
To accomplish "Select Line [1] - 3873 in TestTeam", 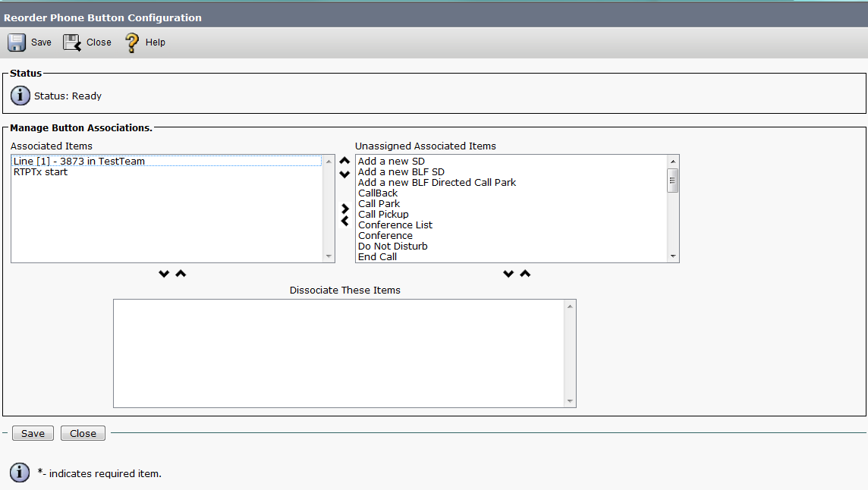I will tap(79, 162).
